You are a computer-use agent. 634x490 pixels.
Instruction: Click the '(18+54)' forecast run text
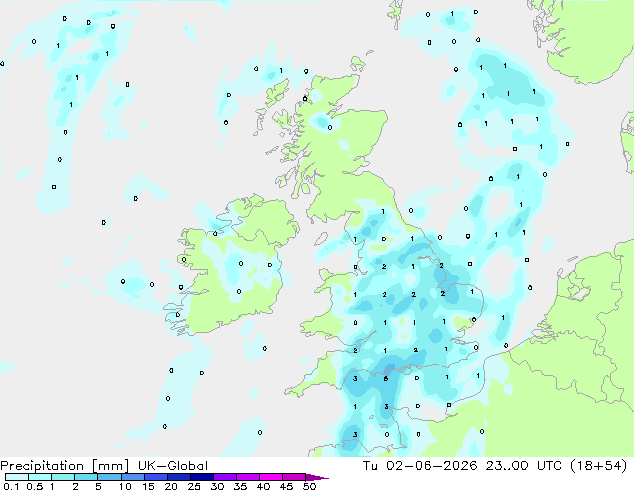(598, 466)
